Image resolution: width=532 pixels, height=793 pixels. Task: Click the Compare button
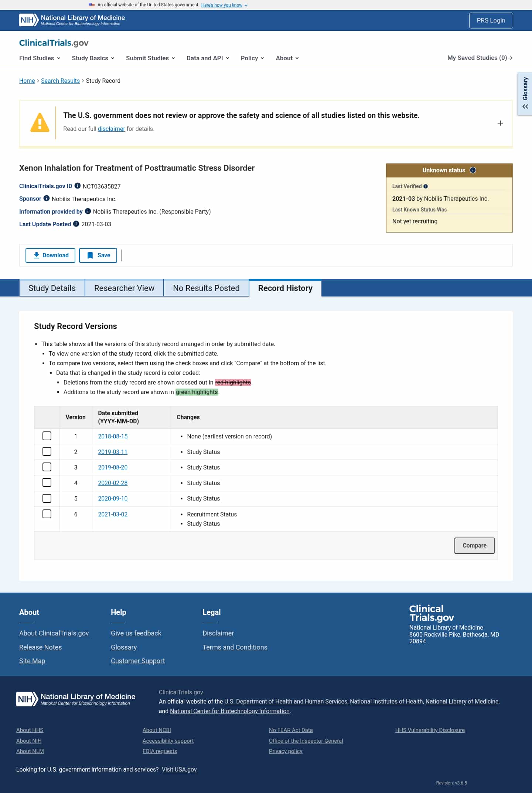[x=474, y=546]
